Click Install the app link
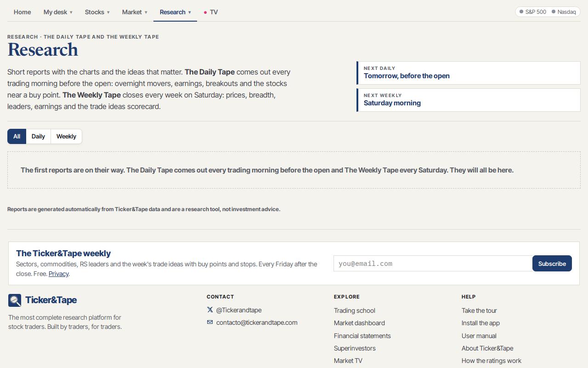 [481, 323]
